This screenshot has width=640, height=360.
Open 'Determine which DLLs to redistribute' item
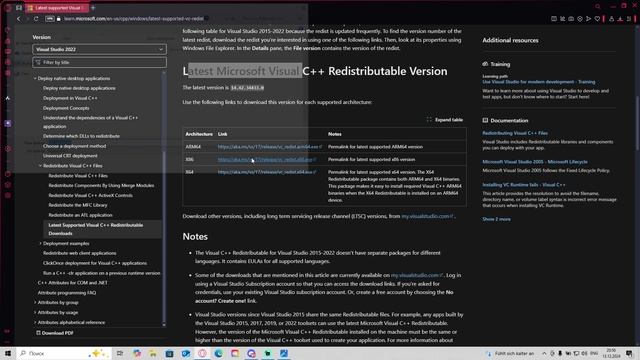[81, 136]
